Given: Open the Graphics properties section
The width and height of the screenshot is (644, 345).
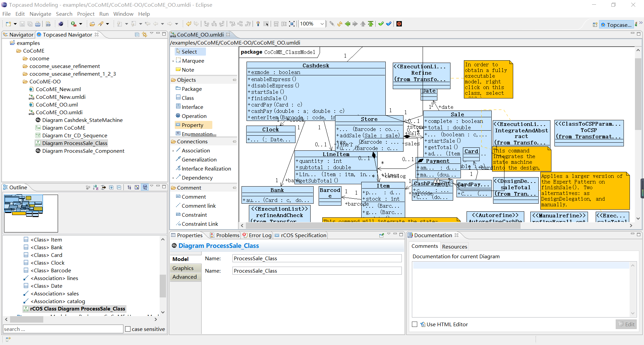Looking at the screenshot, I should coord(185,268).
